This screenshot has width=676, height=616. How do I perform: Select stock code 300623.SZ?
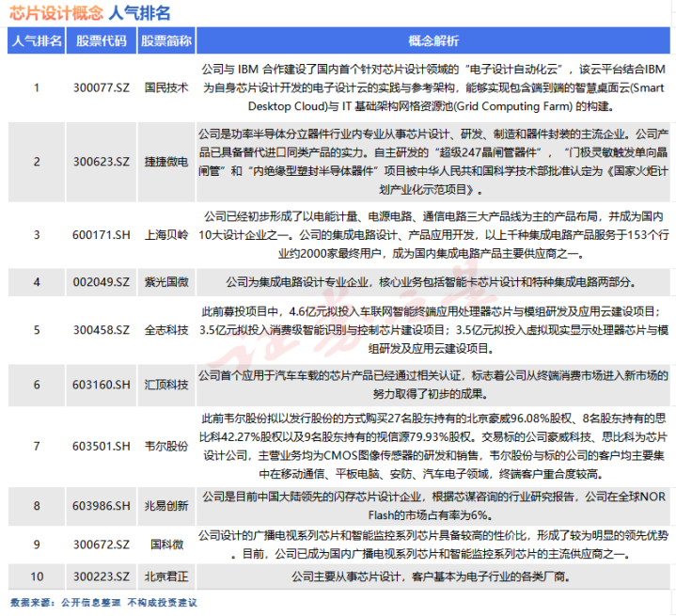point(102,162)
